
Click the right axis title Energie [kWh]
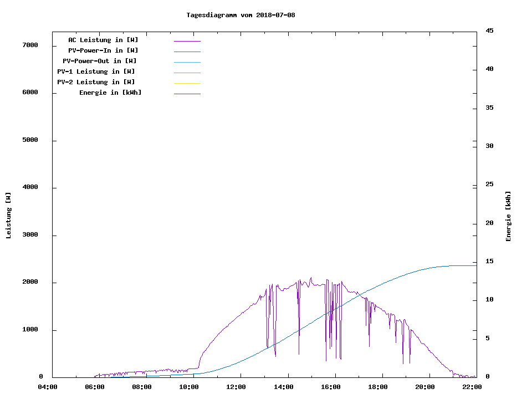point(508,216)
